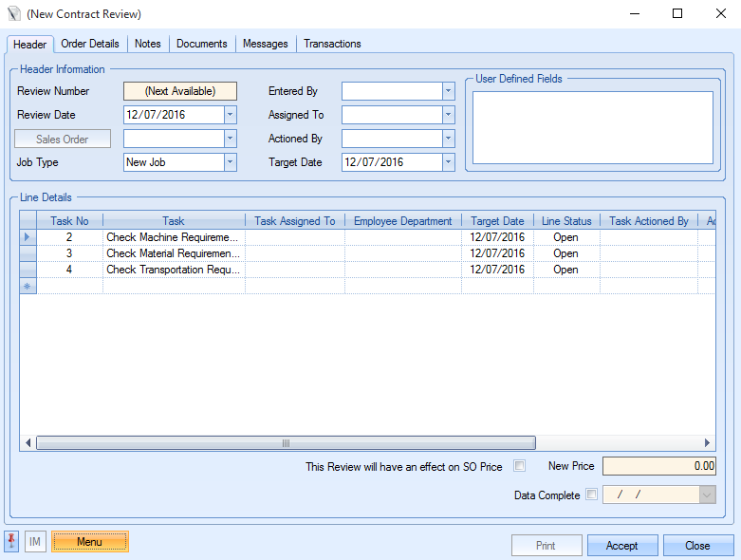Open the orange Menu button
The height and width of the screenshot is (560, 741).
(x=89, y=542)
